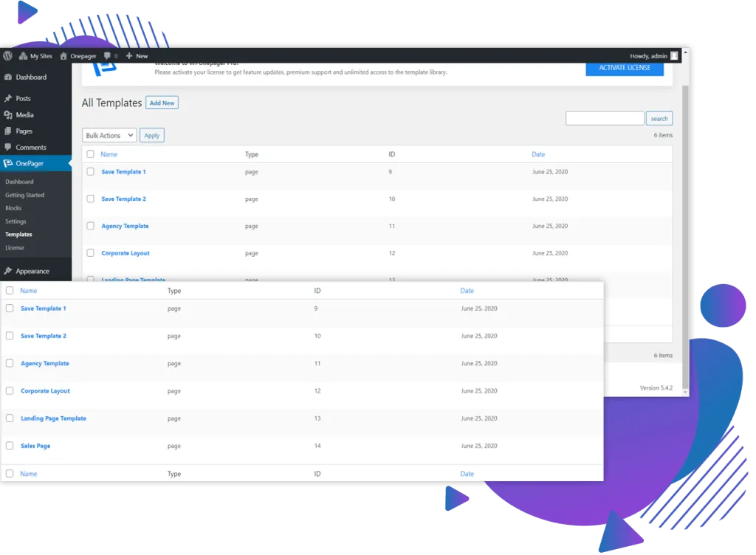Screen dimensions: 756x555
Task: Sort by Name in back window header
Action: coord(109,154)
